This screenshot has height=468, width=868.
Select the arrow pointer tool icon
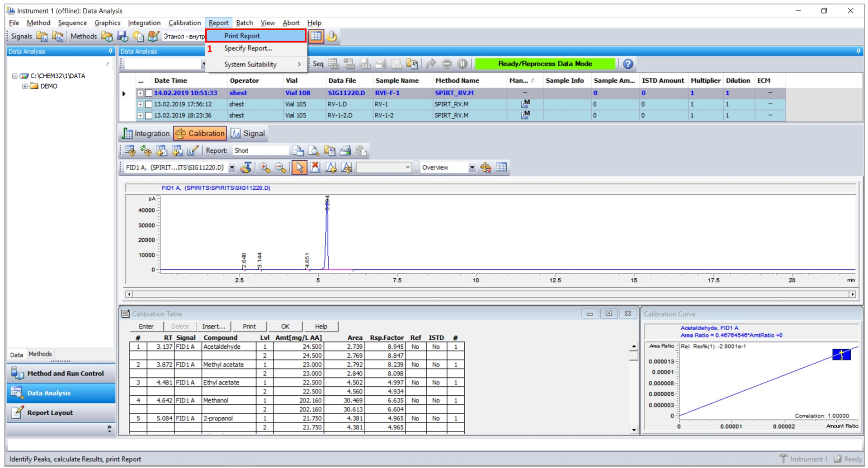click(x=299, y=168)
